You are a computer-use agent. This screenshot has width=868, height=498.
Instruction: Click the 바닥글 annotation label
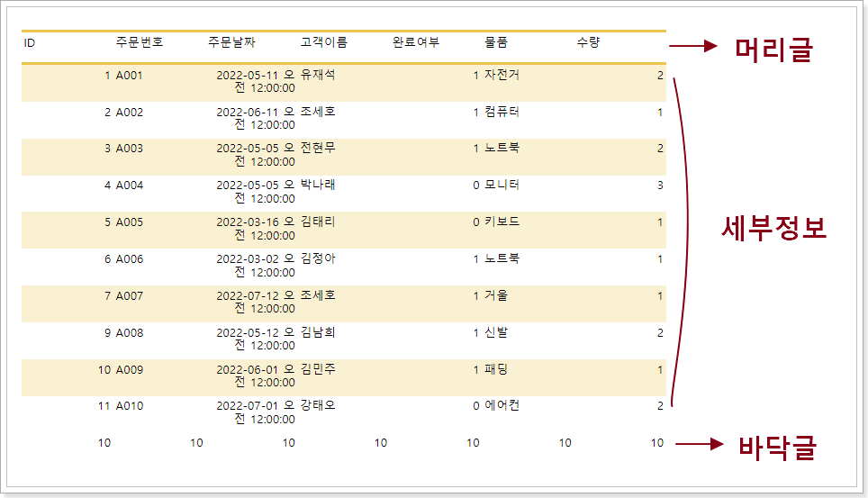pos(776,448)
